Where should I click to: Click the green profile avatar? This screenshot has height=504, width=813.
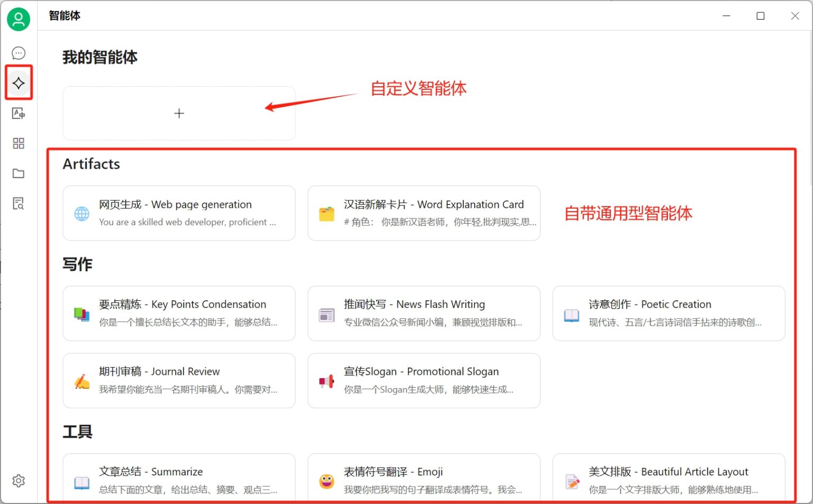pyautogui.click(x=19, y=19)
